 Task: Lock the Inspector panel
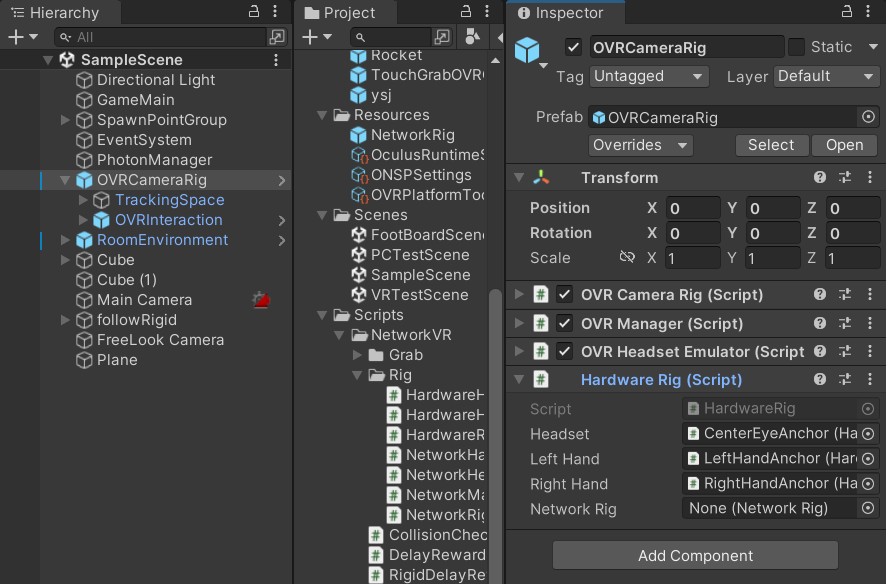coord(846,11)
